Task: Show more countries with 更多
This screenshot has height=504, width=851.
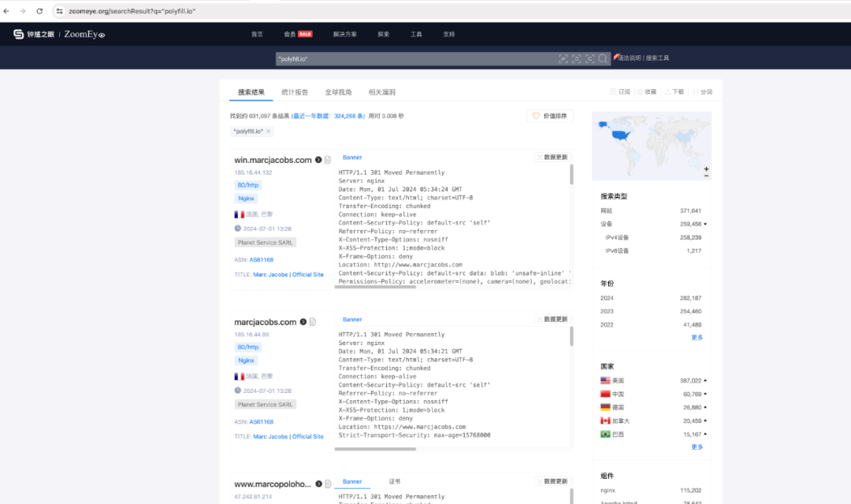Action: [x=697, y=447]
